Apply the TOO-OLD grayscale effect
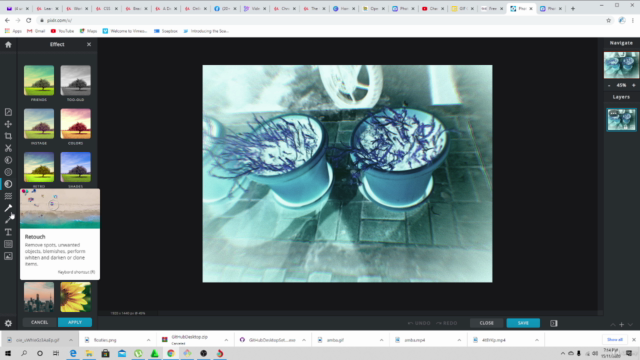The height and width of the screenshot is (360, 640). coord(76,81)
